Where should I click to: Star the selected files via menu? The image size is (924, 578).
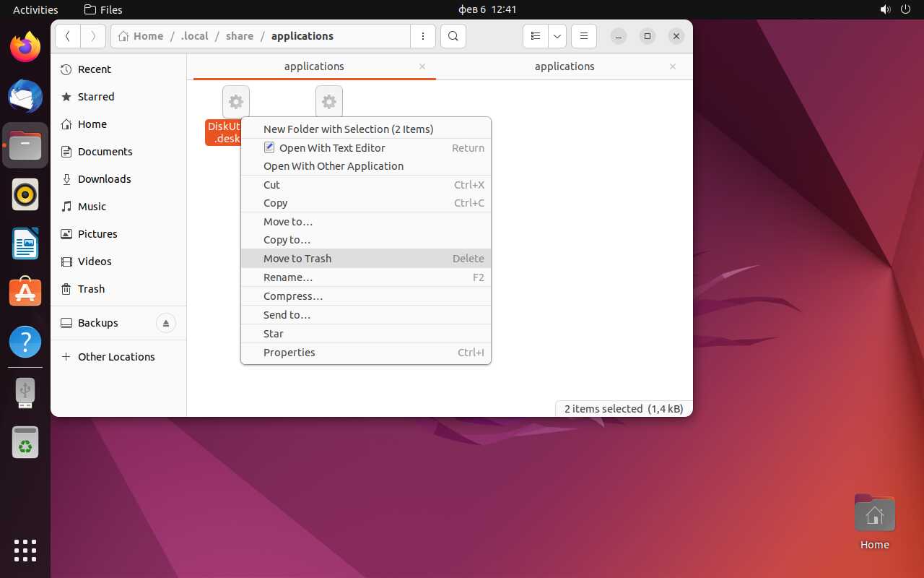pos(366,334)
